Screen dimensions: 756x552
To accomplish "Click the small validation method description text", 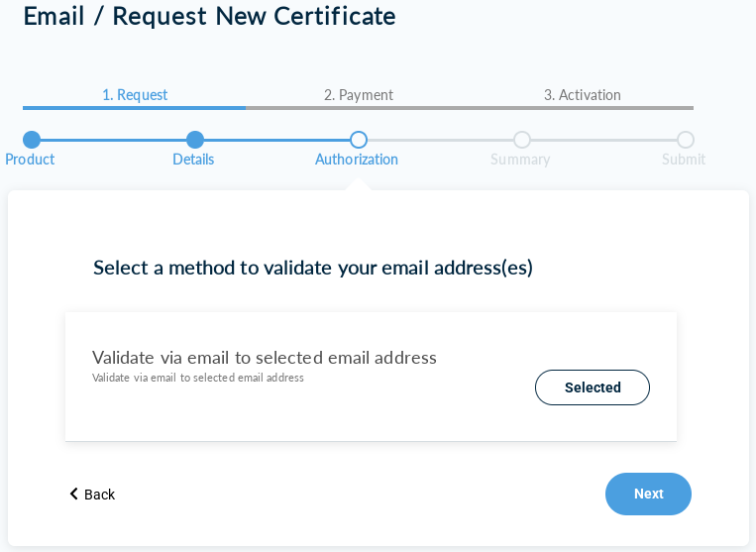I will tap(198, 378).
